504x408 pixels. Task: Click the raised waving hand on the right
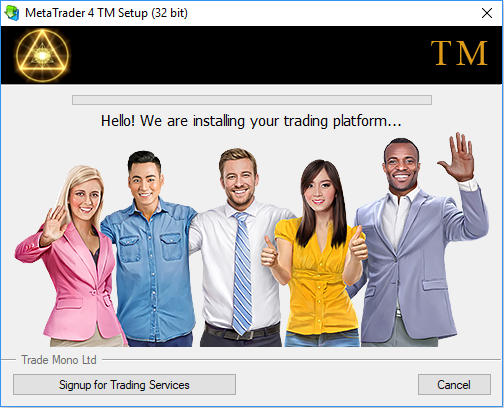[x=458, y=157]
